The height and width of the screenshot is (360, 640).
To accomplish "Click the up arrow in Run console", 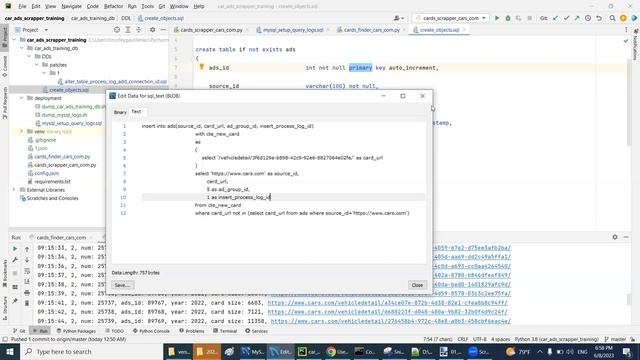I will tap(27, 249).
